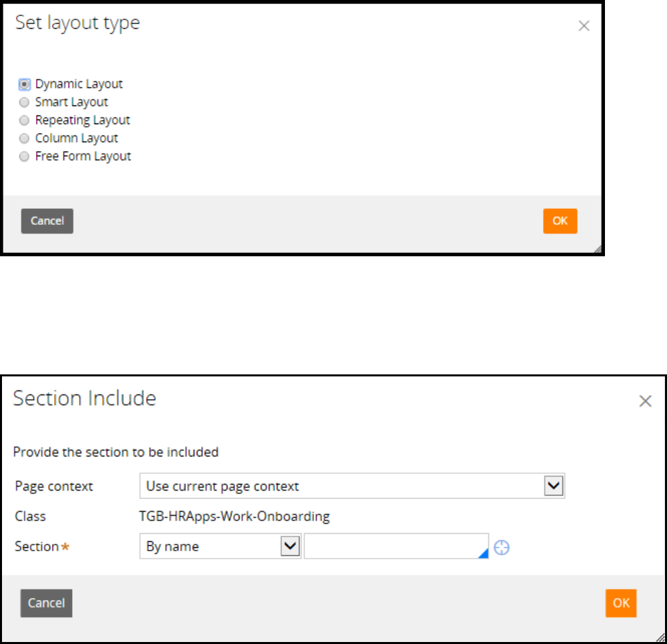The height and width of the screenshot is (644, 667).
Task: Click the Set layout type resize handle
Action: pos(598,249)
